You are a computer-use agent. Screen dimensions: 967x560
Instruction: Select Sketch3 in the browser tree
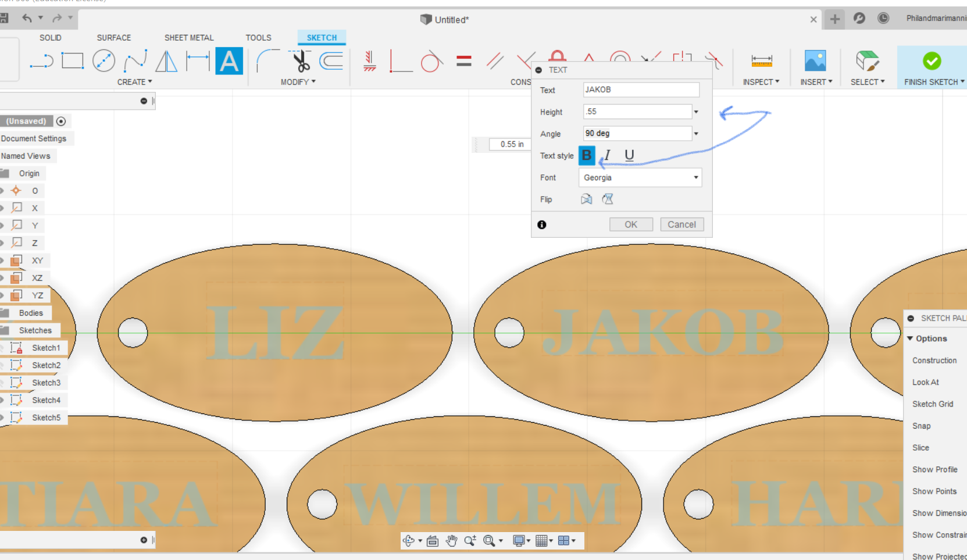click(x=46, y=382)
